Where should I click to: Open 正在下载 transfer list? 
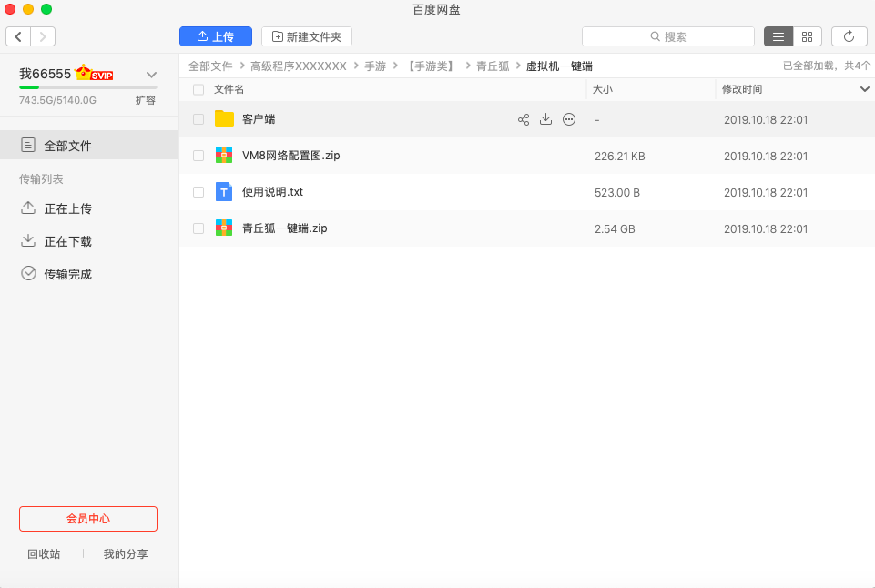pos(68,241)
